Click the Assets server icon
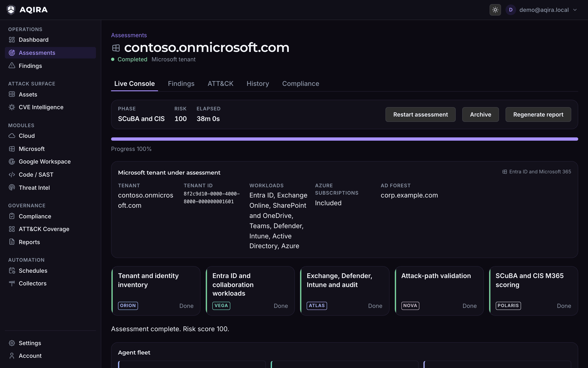Screen dimensions: 588x368 click(12, 94)
